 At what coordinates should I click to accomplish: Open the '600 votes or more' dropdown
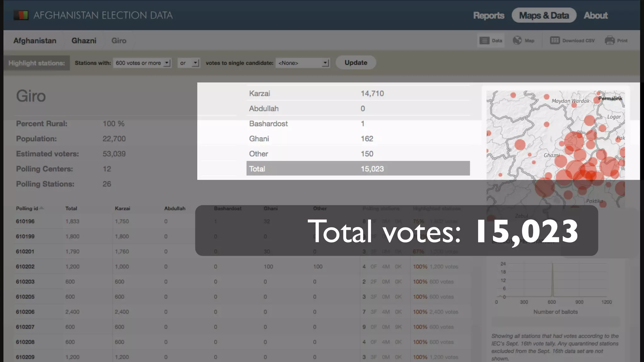142,63
